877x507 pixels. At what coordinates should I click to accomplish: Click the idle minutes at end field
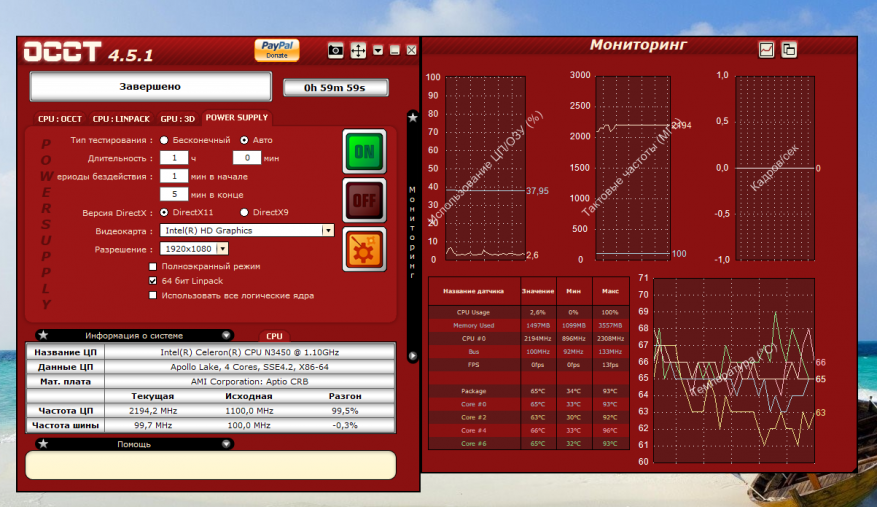tap(174, 194)
